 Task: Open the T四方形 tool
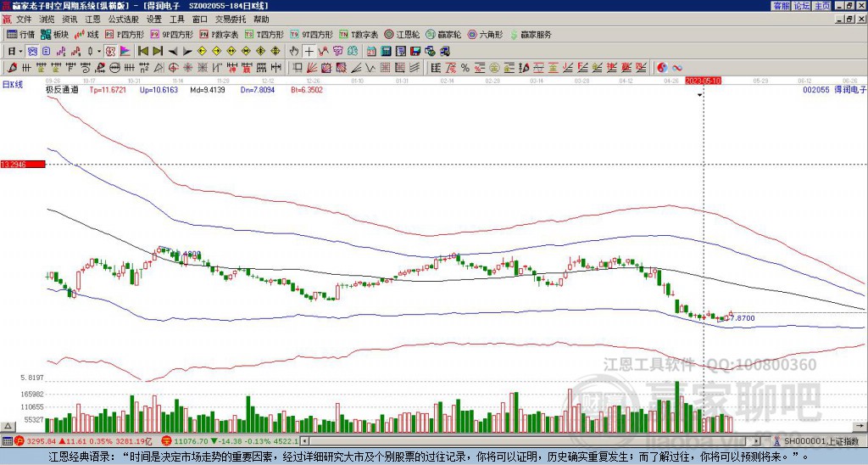click(264, 34)
